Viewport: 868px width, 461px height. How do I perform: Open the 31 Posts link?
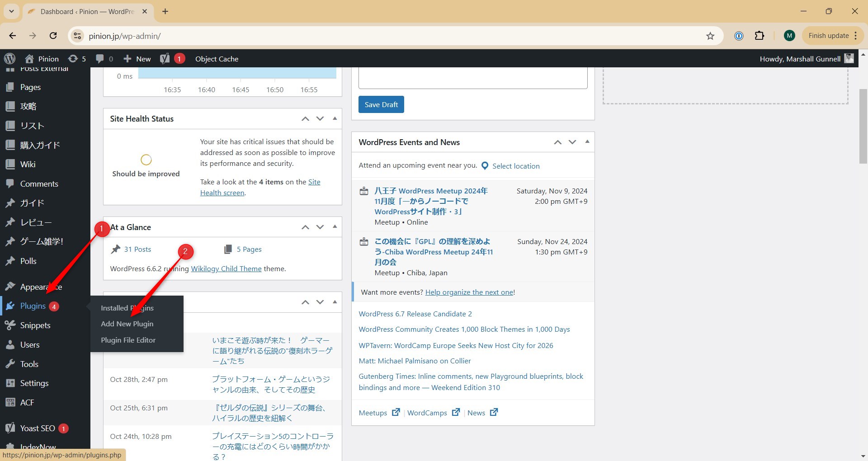point(137,249)
